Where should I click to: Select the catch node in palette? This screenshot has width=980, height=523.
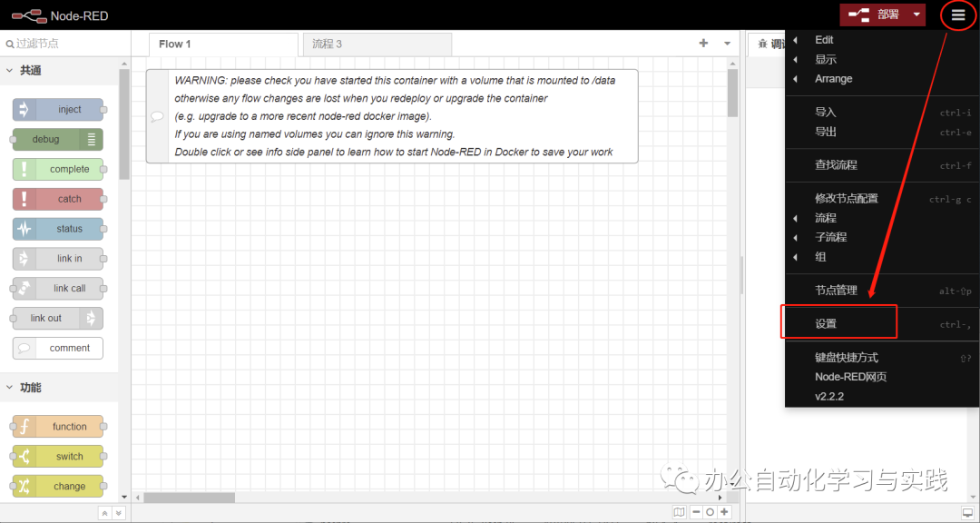pyautogui.click(x=58, y=199)
